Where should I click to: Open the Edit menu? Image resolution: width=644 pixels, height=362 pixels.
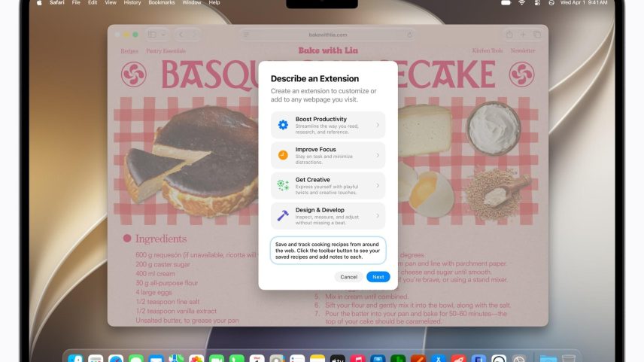pos(93,2)
